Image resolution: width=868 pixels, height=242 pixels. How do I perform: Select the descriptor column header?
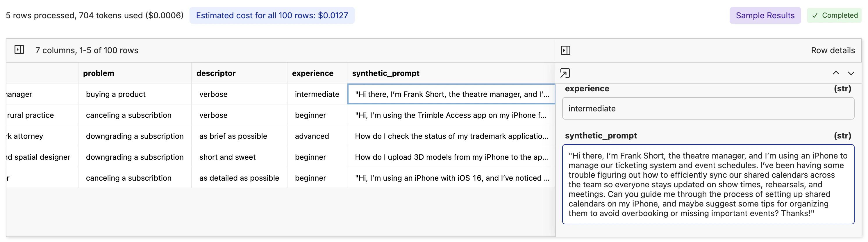216,73
